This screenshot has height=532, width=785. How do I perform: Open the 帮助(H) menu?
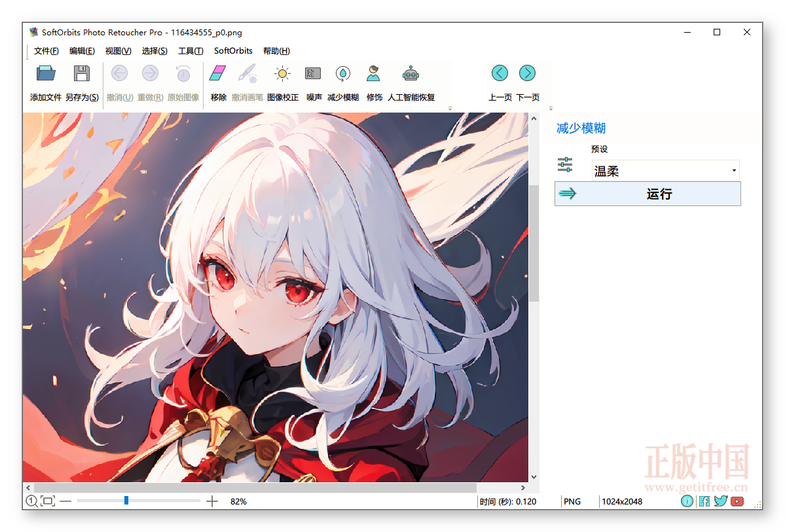pos(276,50)
